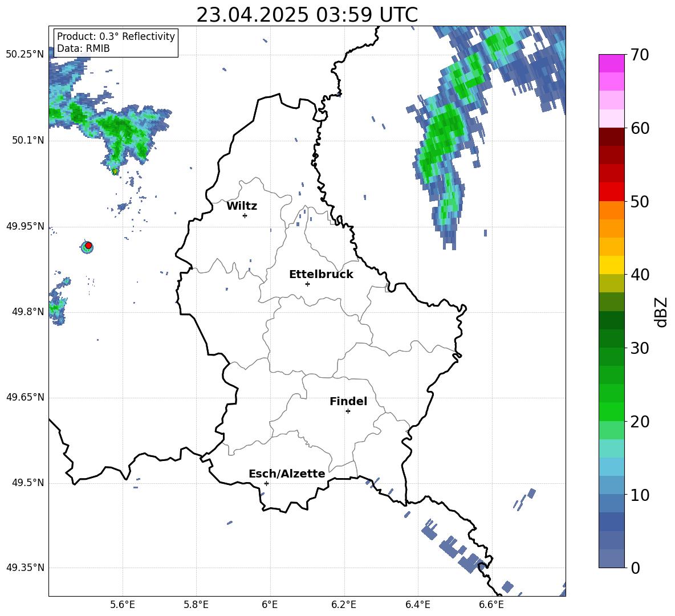Viewport: 675px width, 616px height.
Task: Click the 50 value on the colorbar
Action: tap(640, 201)
